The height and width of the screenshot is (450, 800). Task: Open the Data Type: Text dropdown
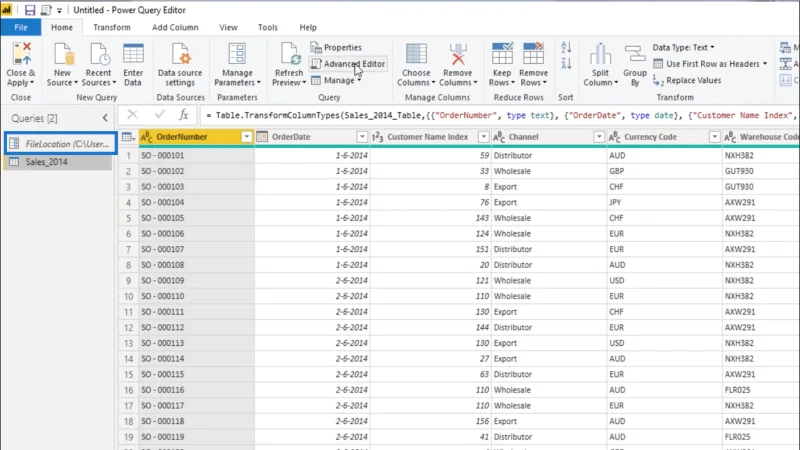tap(683, 47)
